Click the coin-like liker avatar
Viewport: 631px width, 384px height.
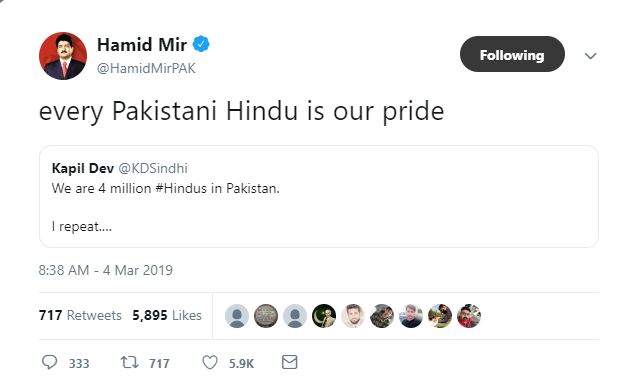coord(266,316)
